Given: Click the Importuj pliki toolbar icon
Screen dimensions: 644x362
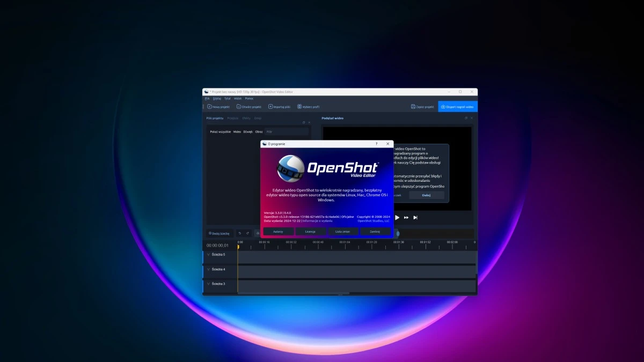Looking at the screenshot, I should click(270, 107).
